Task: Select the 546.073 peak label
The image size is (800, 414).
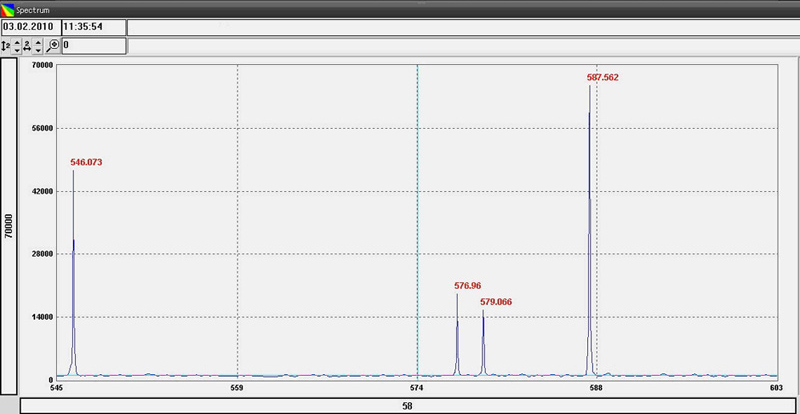Action: [87, 161]
